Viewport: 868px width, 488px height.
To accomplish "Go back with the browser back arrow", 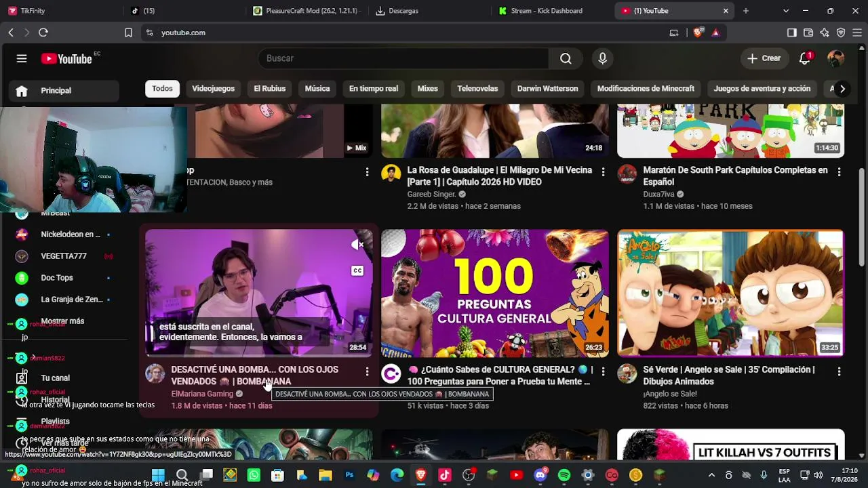I will click(11, 33).
